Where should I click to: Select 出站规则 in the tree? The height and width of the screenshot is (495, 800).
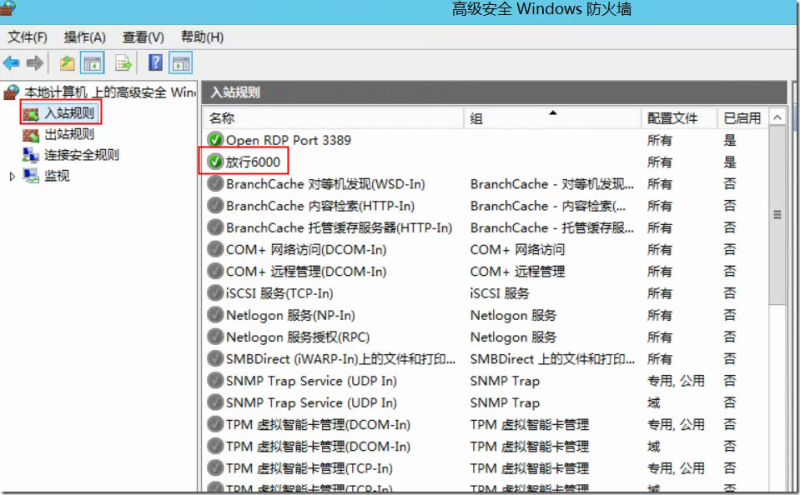(69, 134)
